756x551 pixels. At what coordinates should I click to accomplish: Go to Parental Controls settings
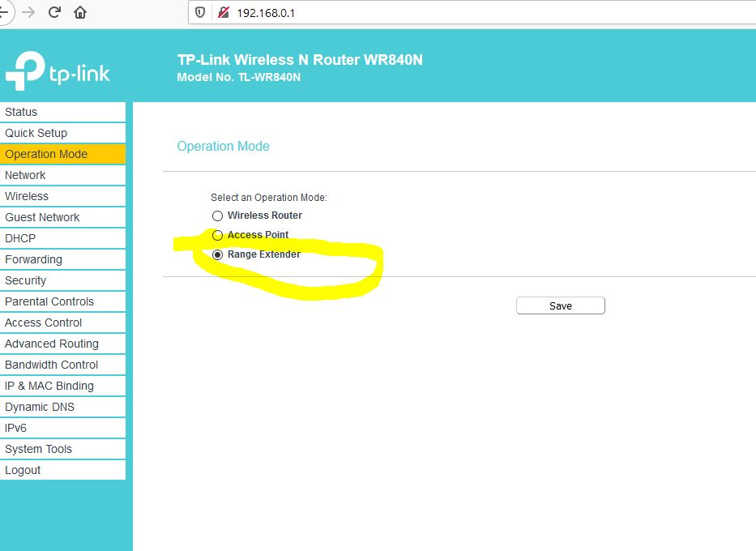point(62,301)
